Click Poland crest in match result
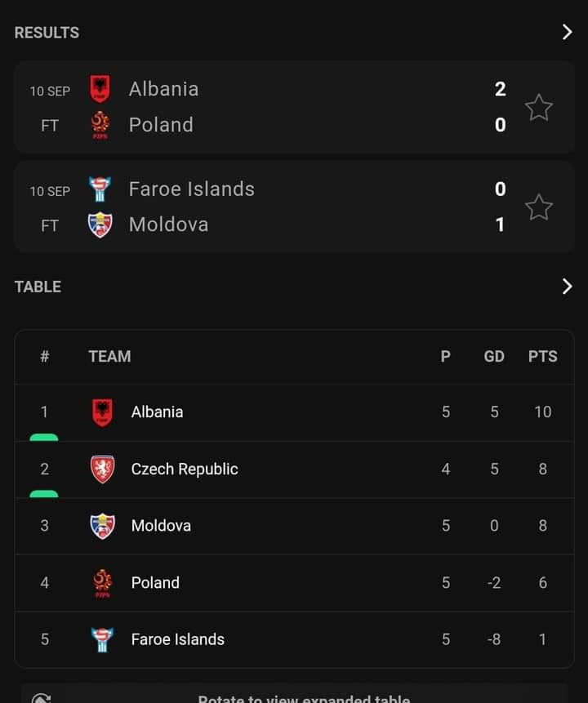 (x=100, y=125)
